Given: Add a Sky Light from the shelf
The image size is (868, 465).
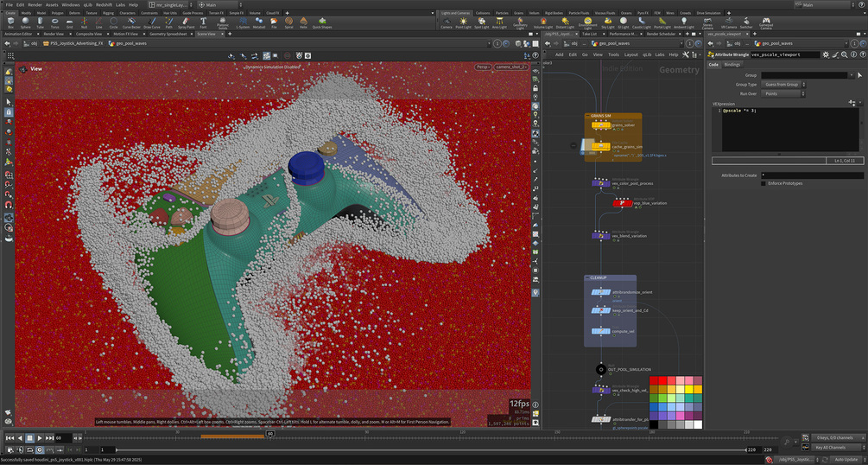Looking at the screenshot, I should point(607,22).
